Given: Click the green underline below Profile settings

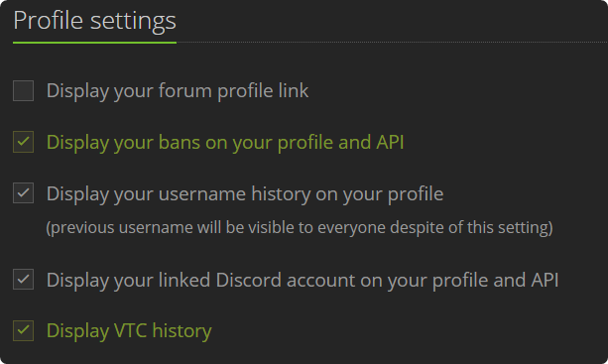Looking at the screenshot, I should (x=94, y=43).
